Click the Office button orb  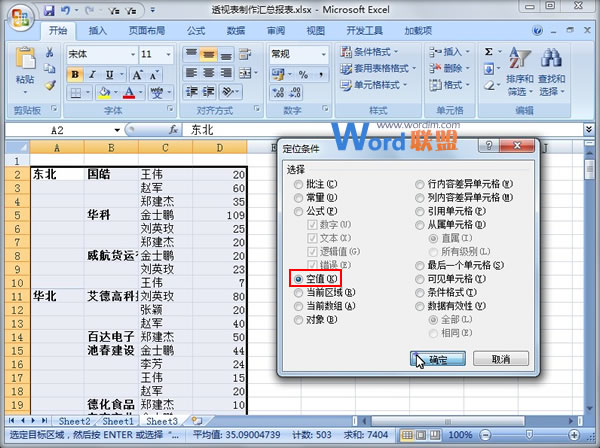[x=20, y=17]
